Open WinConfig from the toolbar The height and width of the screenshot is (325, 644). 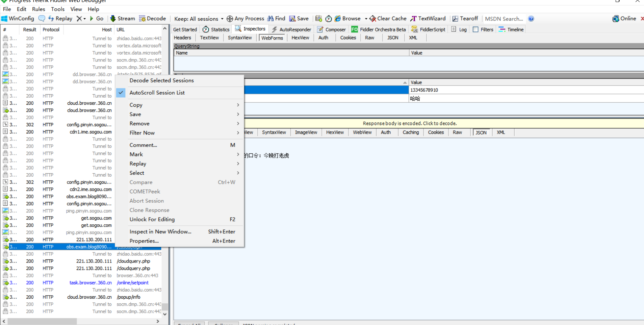coord(18,19)
